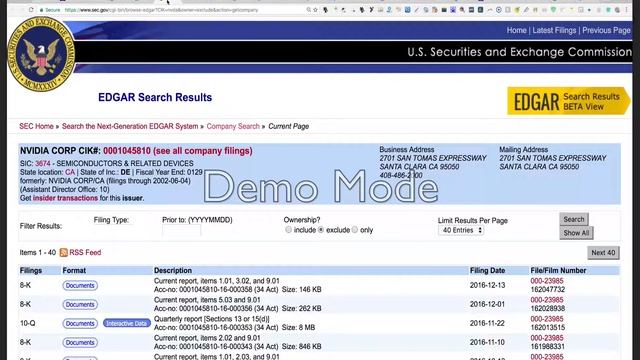
Task: Open file number 000-23985 for the 2016-12-13 filing
Action: [x=547, y=281]
